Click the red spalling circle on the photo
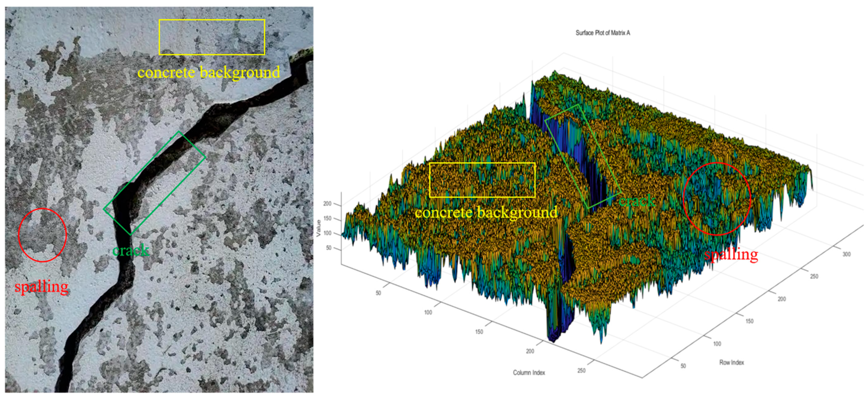Viewport: 868px width, 399px height. [43, 235]
